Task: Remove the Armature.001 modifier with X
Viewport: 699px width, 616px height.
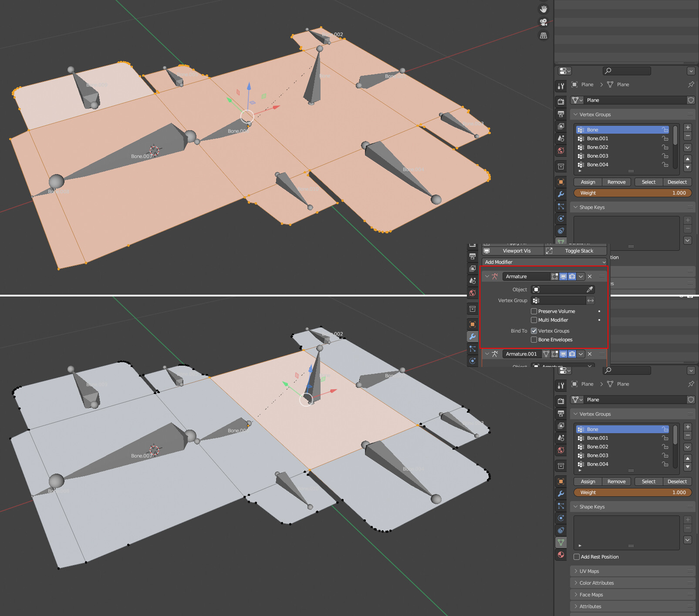Action: [590, 354]
